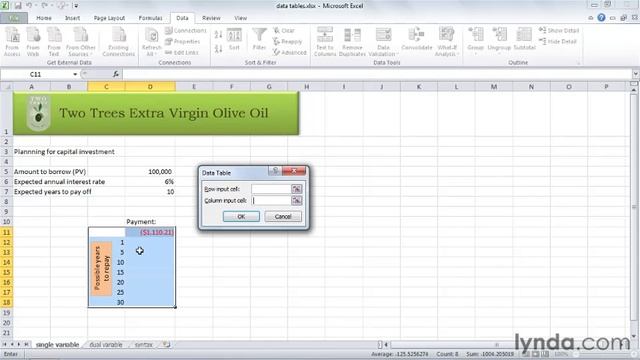
Task: Click the Advanced filter button
Action: 289,53
